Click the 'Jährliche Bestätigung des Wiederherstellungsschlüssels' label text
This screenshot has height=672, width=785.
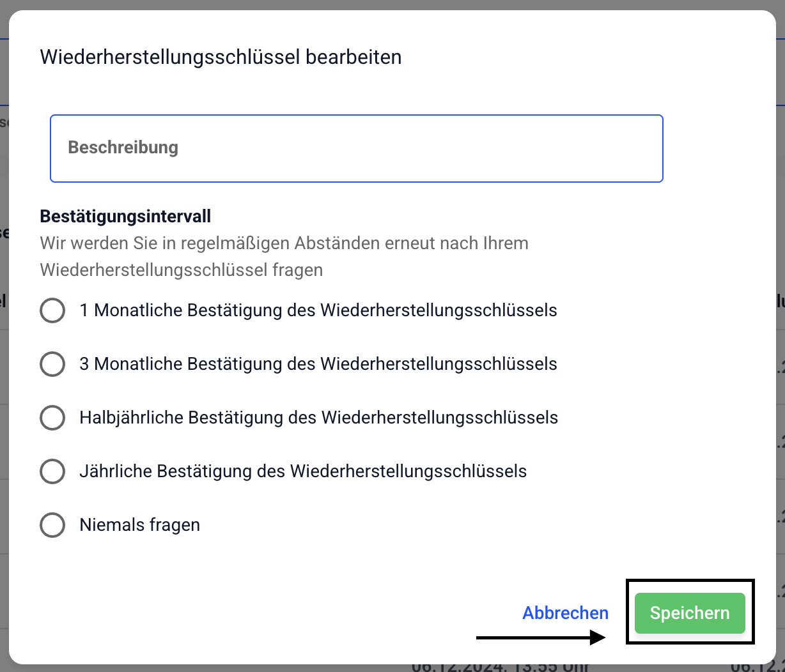click(303, 471)
